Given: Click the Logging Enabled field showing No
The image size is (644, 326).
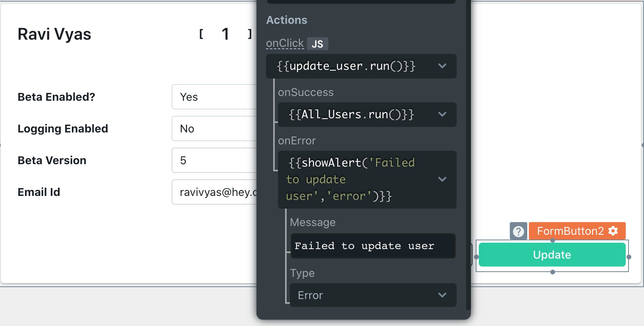Looking at the screenshot, I should [214, 128].
